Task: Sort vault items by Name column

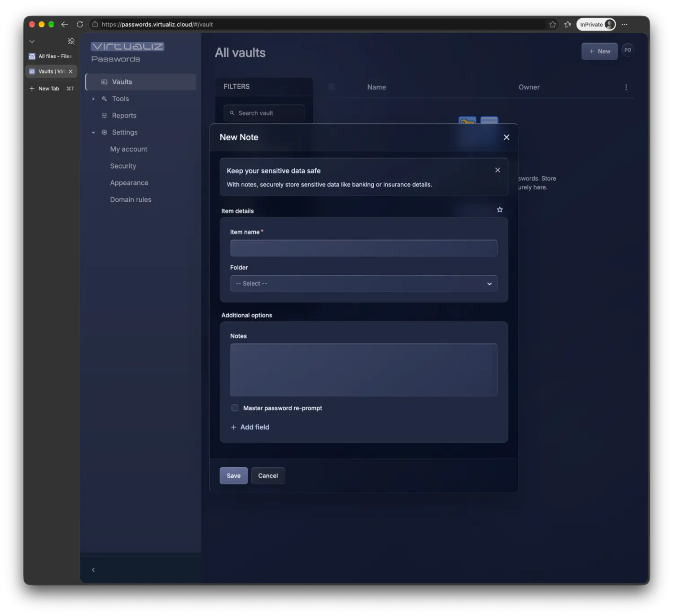Action: click(376, 87)
